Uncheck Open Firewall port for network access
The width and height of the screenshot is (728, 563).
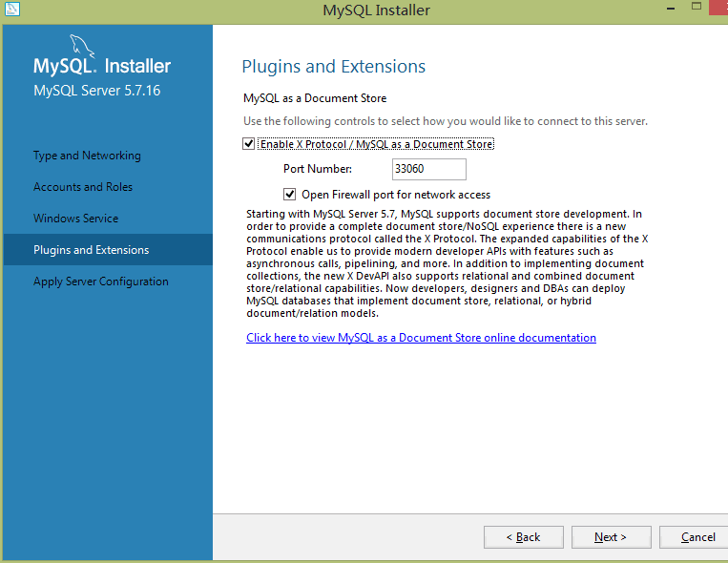pos(290,194)
